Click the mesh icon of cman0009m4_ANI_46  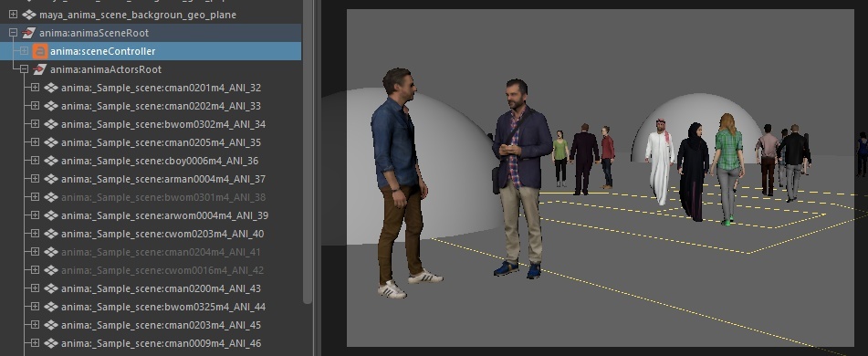coord(51,343)
